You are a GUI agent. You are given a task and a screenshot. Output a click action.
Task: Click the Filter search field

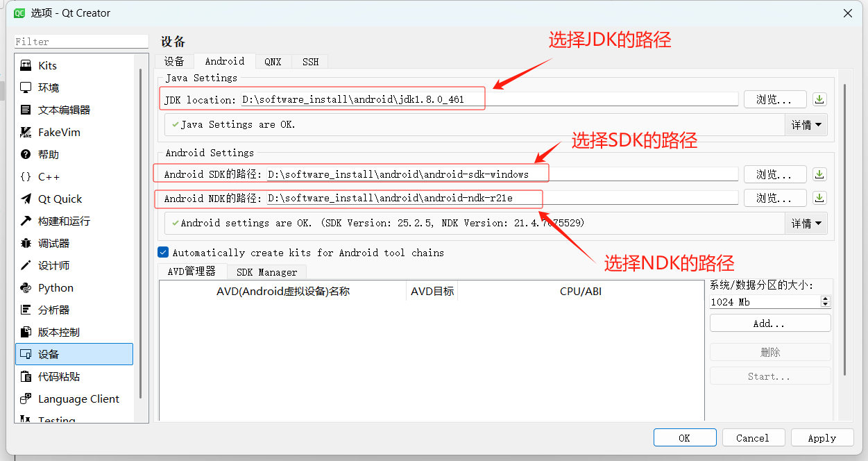pos(82,42)
